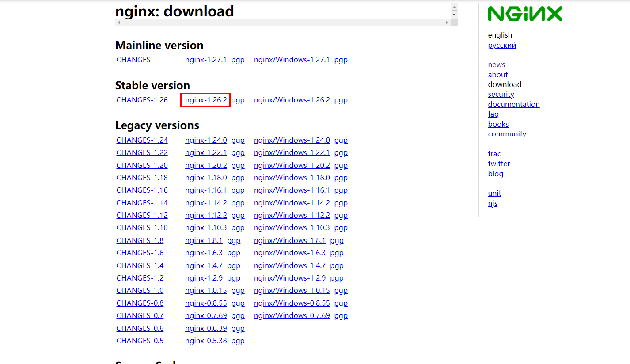Download nginx/Windows-1.14.2

pos(292,203)
